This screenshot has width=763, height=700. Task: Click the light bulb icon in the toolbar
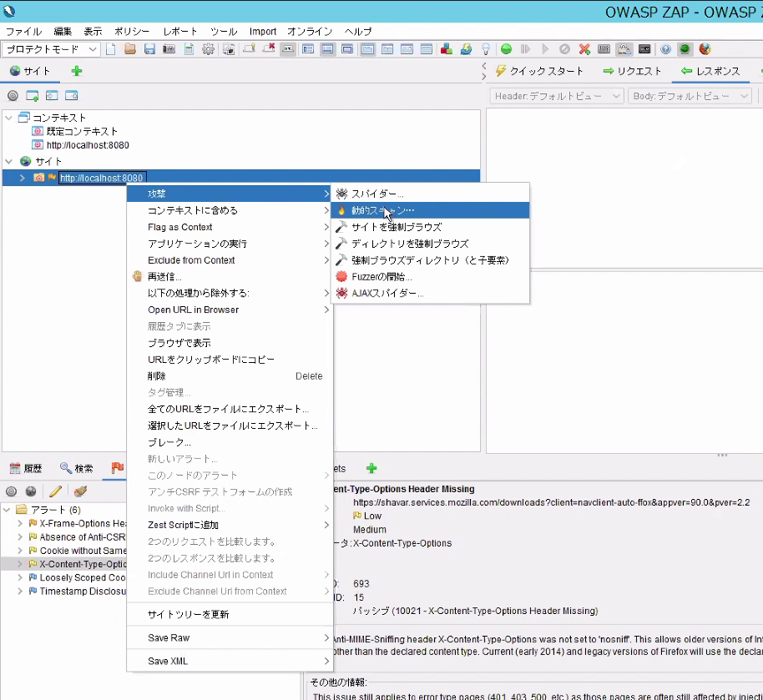485,49
